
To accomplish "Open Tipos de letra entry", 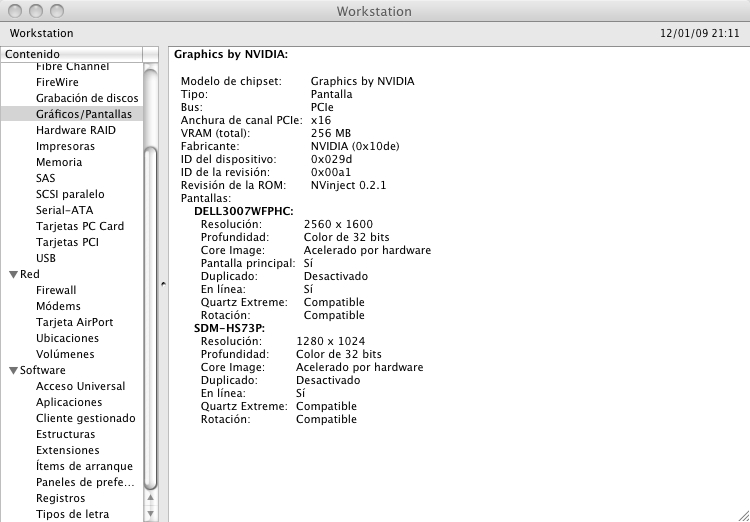I will [72, 514].
